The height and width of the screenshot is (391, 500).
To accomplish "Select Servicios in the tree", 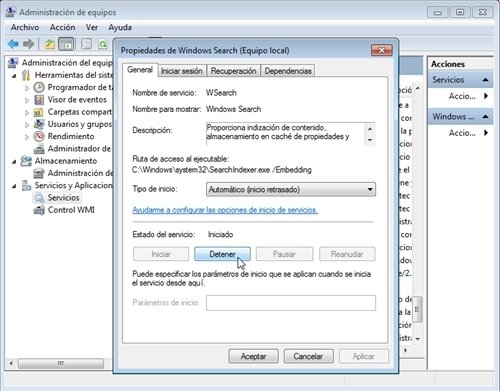I will coord(63,198).
